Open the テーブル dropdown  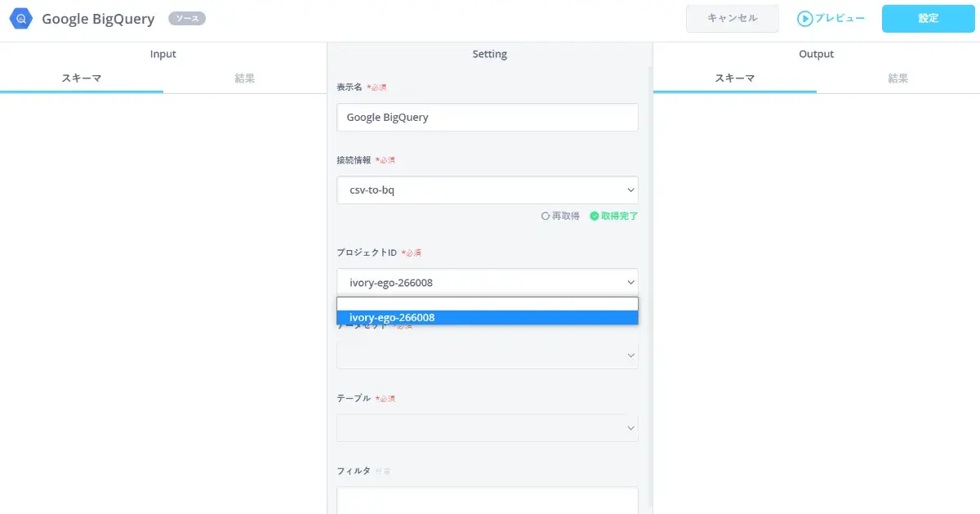tap(488, 427)
